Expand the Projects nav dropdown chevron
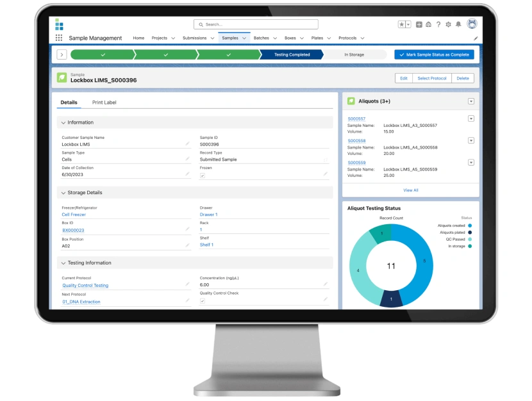Screen dimensions: 532x401 173,38
